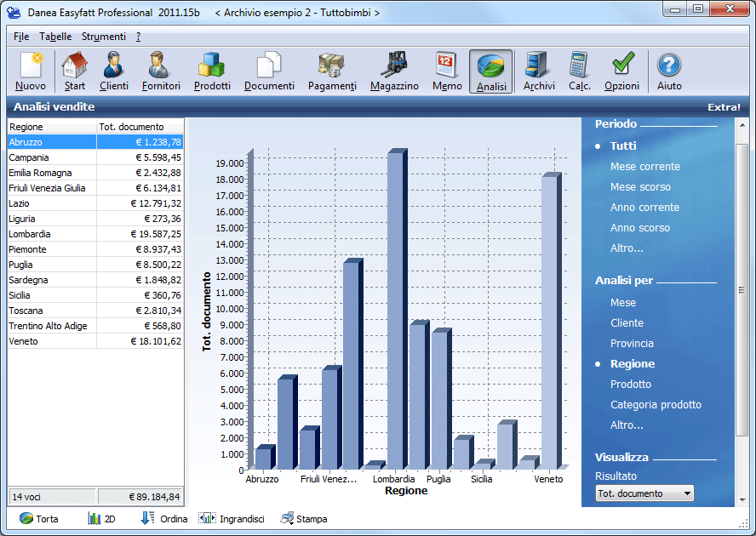Click the side panel scrollbar thumb
This screenshot has width=756, height=536.
(742, 289)
